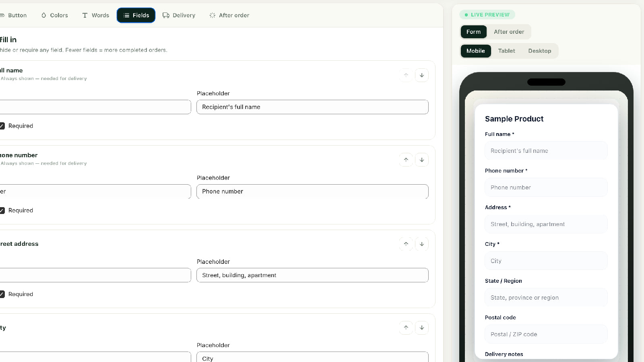Click preview State / Region input
The image size is (644, 362).
pos(546,298)
